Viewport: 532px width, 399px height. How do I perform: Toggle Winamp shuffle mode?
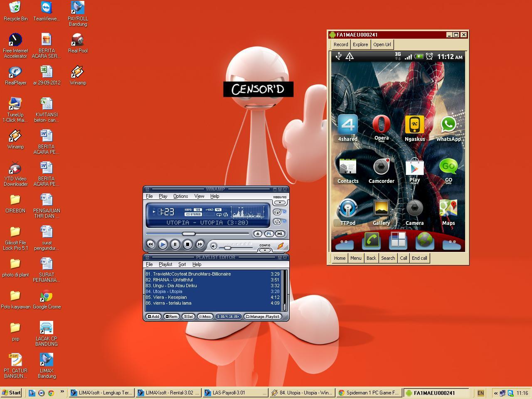pos(277,222)
